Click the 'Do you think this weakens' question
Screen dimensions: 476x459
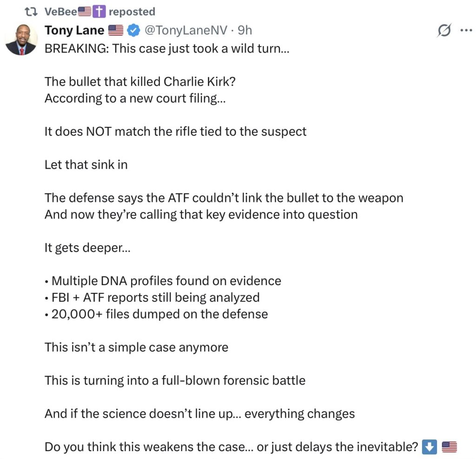pos(231,447)
